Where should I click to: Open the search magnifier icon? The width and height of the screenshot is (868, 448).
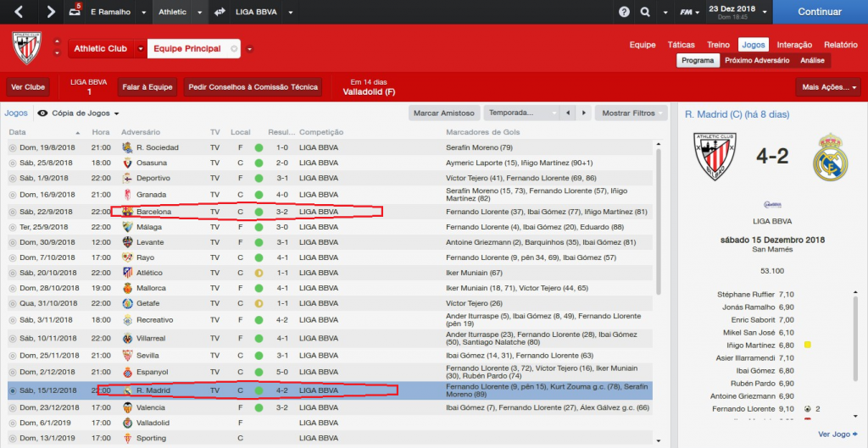click(x=645, y=12)
